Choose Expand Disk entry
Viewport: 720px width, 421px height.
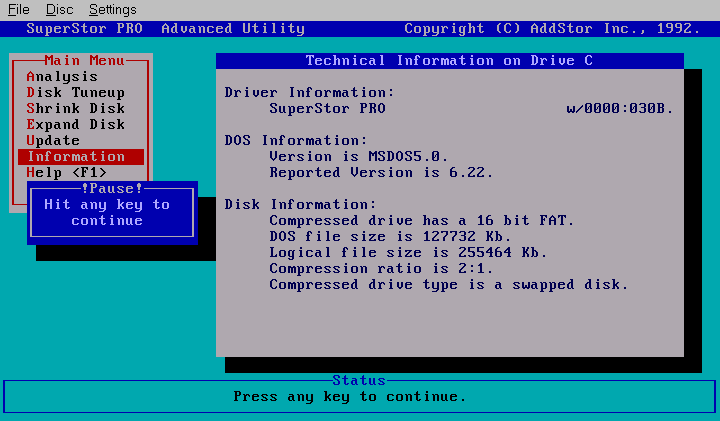(76, 125)
